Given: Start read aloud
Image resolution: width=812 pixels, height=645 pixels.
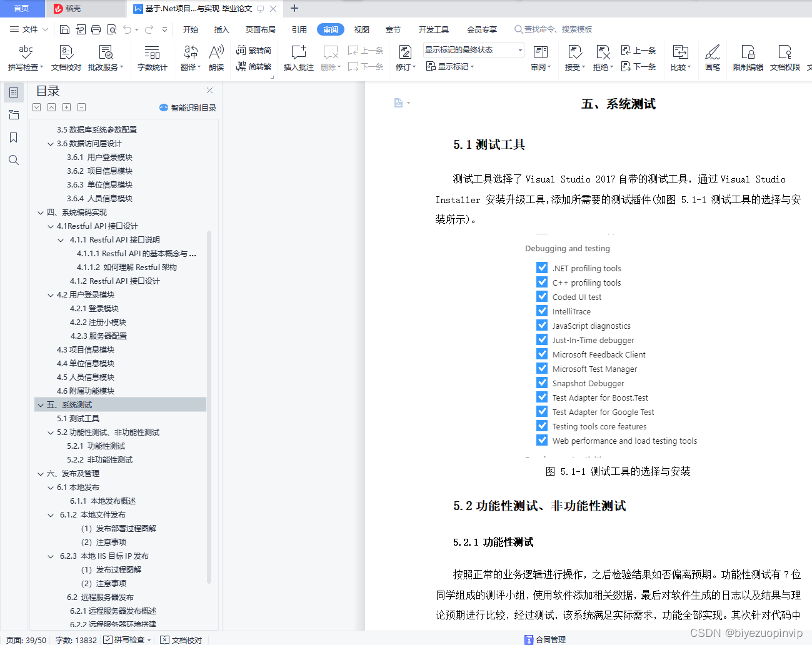Looking at the screenshot, I should 216,57.
